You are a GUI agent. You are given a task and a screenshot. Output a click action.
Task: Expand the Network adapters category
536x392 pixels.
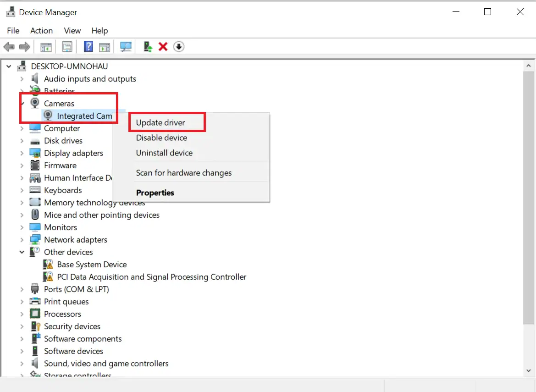[x=22, y=240]
